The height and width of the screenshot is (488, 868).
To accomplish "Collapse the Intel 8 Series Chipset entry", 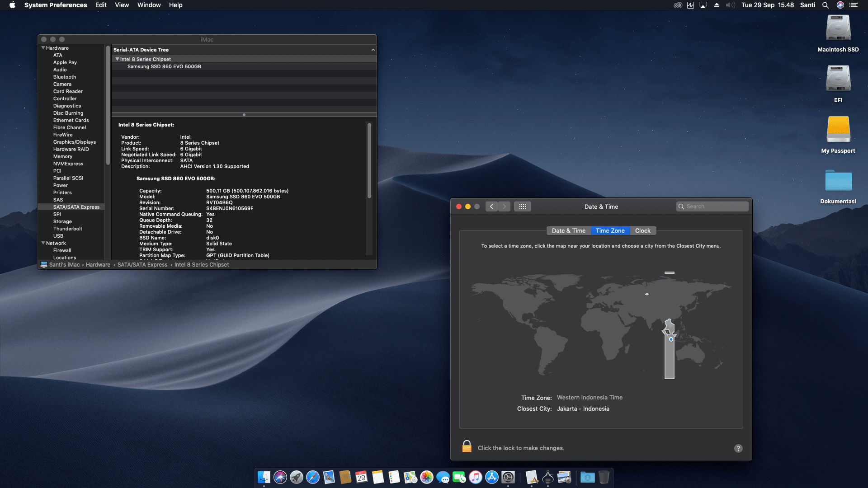I will pos(117,59).
